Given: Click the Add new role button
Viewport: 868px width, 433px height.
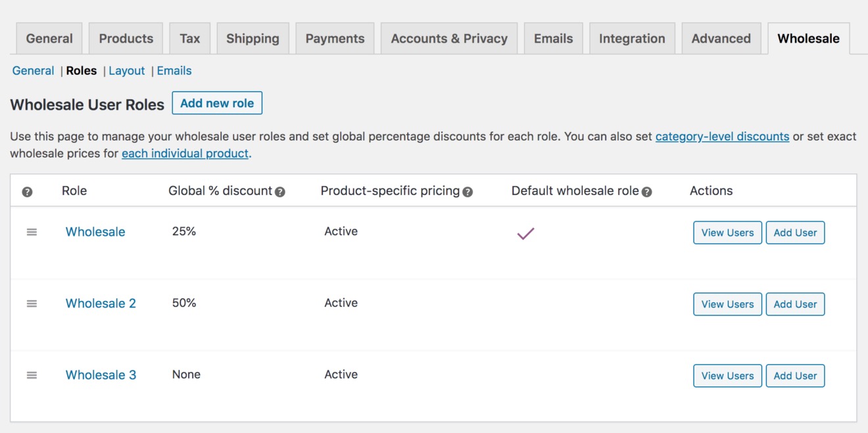Looking at the screenshot, I should [217, 103].
